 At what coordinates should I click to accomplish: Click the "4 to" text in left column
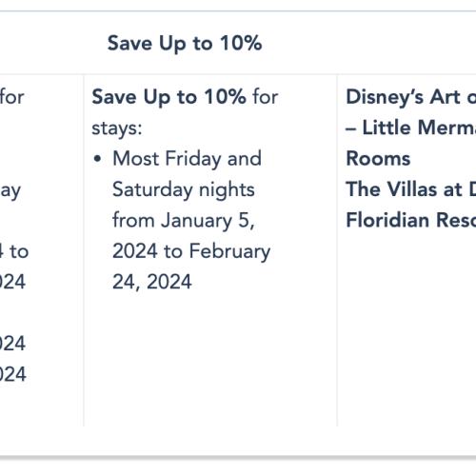[14, 251]
